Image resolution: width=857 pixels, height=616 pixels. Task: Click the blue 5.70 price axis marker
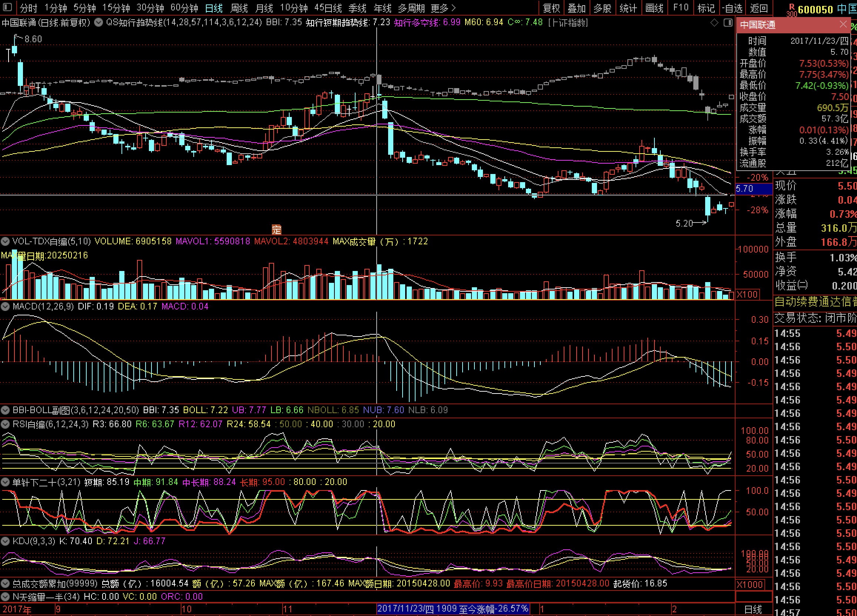coord(753,188)
